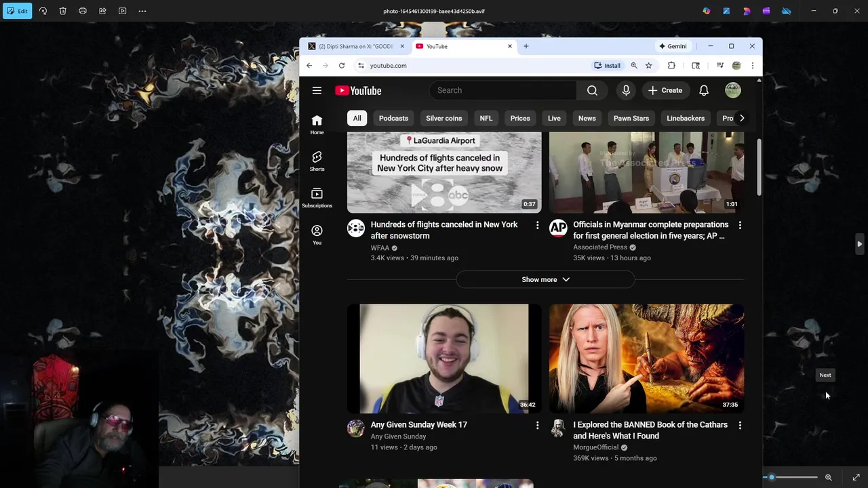Screen dimensions: 868x488
Task: Open Clipchamp icon in Photos header
Action: point(766,11)
